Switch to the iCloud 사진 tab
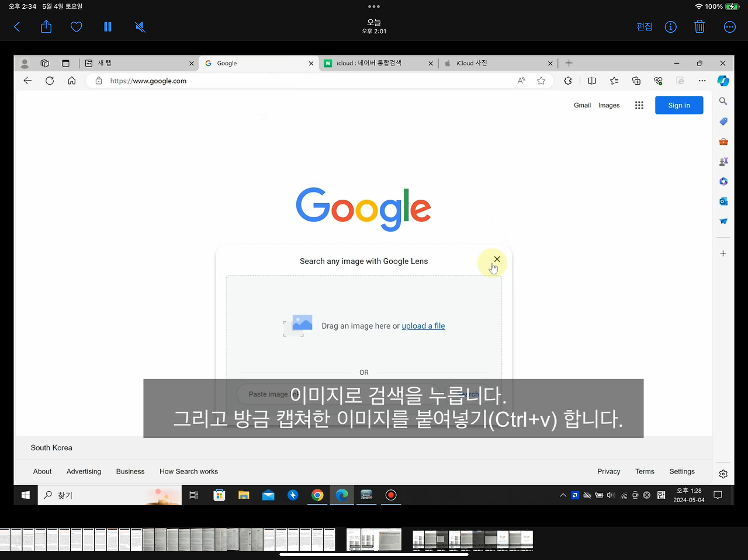 [x=497, y=63]
